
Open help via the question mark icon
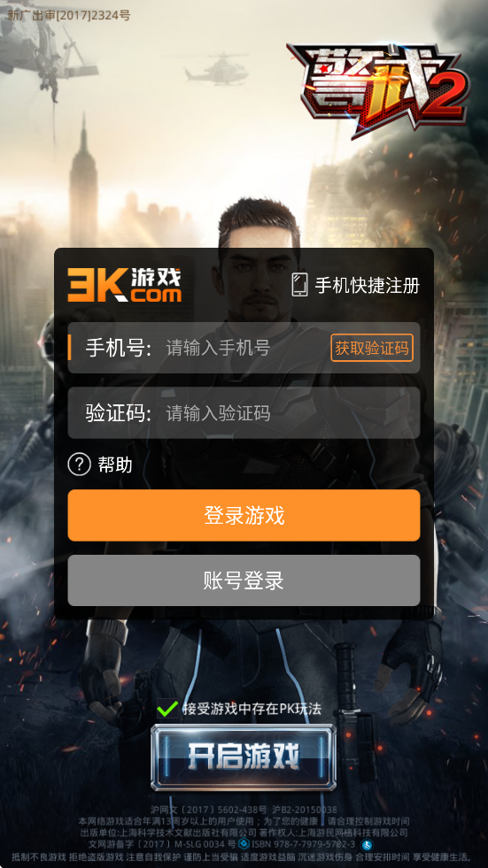[79, 464]
